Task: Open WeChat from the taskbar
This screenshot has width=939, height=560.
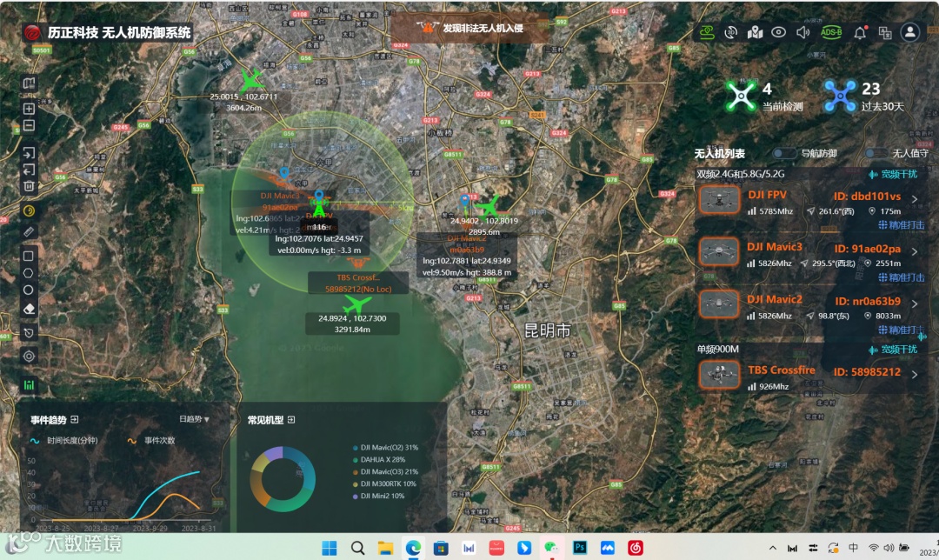Action: (x=551, y=548)
